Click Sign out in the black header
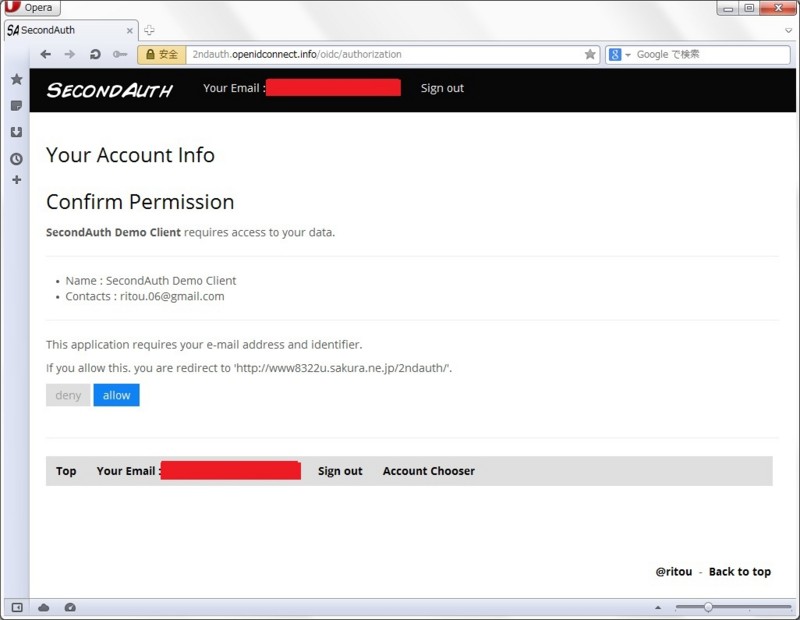The width and height of the screenshot is (800, 620). point(442,88)
